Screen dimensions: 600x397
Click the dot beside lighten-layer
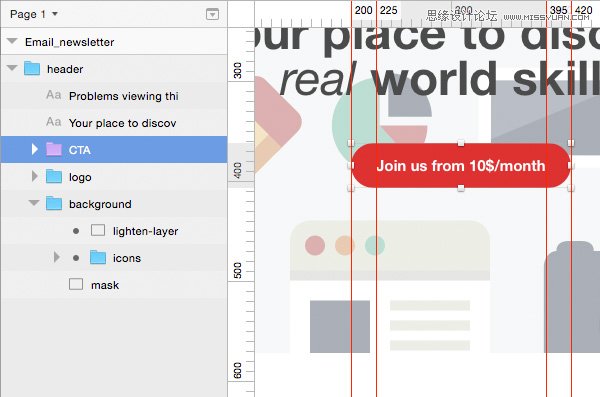[x=76, y=231]
